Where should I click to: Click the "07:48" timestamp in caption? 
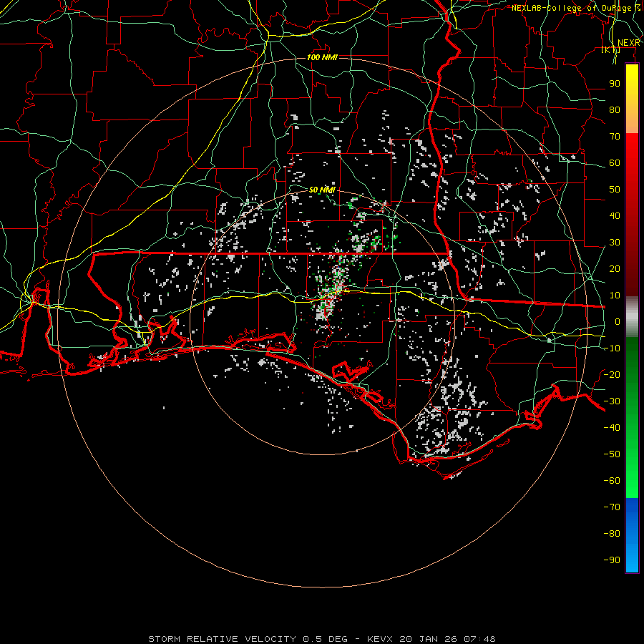480,639
